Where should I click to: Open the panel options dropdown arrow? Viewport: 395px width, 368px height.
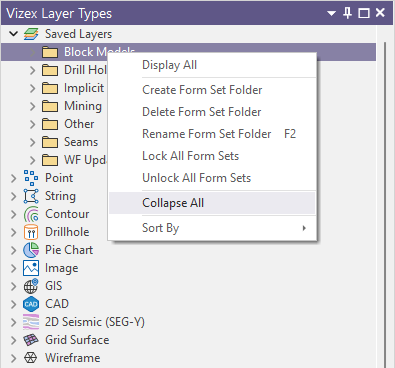[x=331, y=14]
